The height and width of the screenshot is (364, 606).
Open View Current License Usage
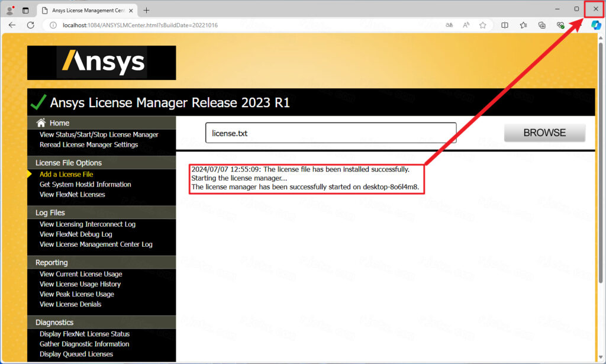tap(80, 274)
